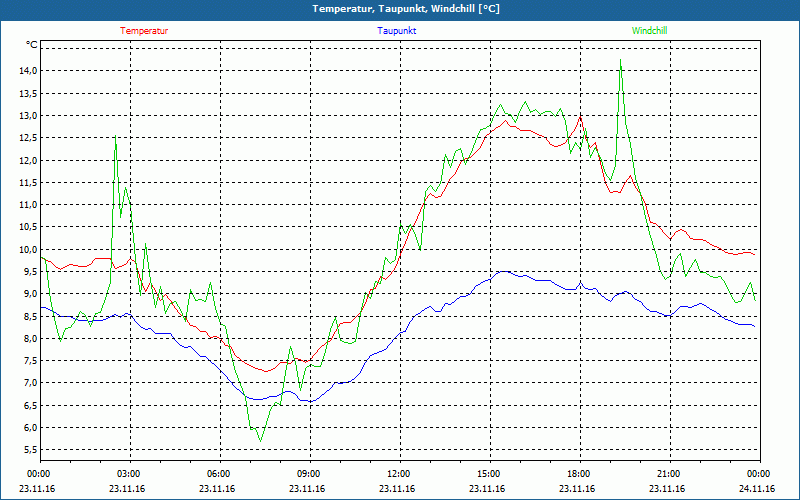
Task: Click the 24.11.16 date label
Action: (757, 489)
